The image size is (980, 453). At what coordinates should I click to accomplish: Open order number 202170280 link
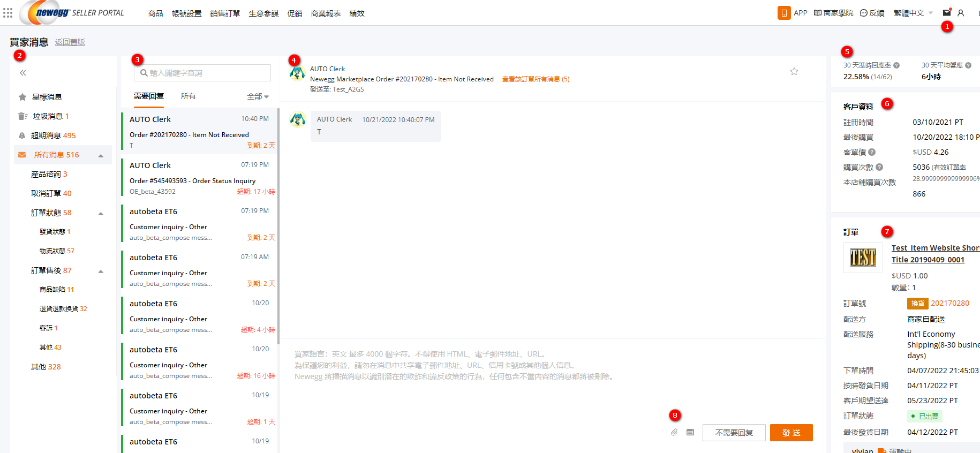click(x=950, y=303)
